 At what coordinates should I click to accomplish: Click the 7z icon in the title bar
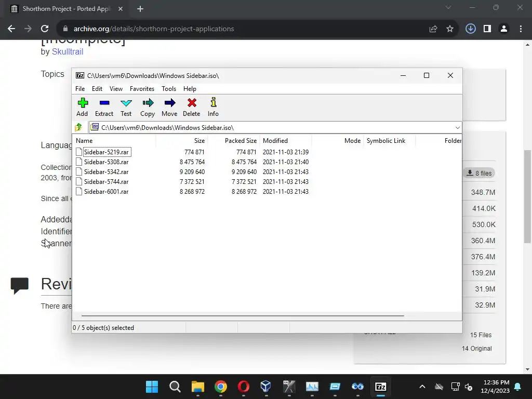click(79, 75)
